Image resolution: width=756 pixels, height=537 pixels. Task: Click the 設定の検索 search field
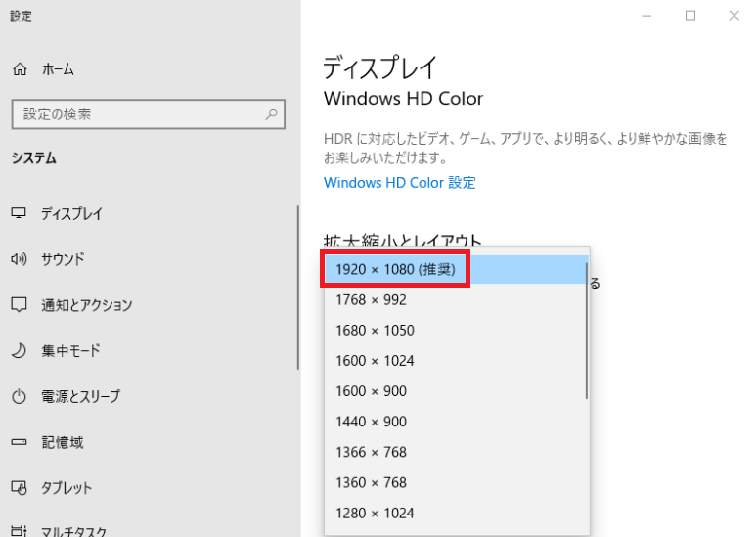coord(149,114)
